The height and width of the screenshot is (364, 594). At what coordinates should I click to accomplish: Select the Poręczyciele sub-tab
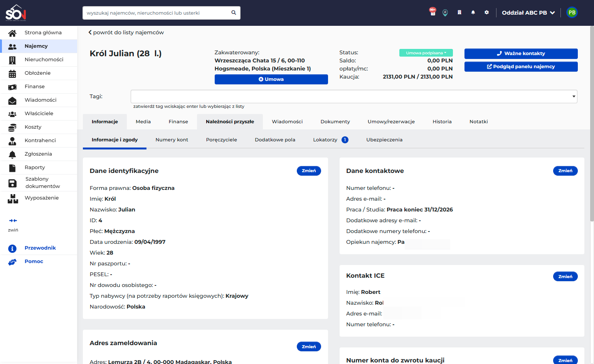(x=222, y=140)
